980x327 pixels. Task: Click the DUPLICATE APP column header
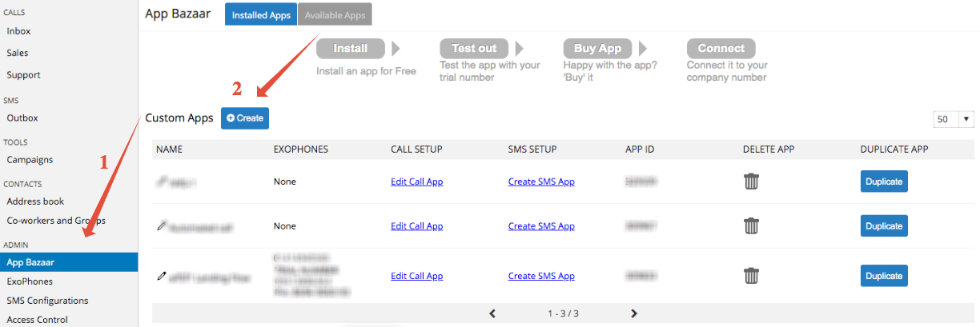(894, 150)
